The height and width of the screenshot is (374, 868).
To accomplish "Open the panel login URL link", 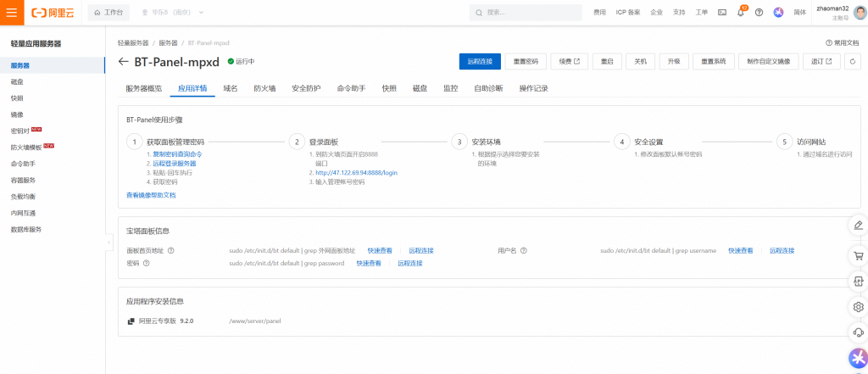I will 356,173.
